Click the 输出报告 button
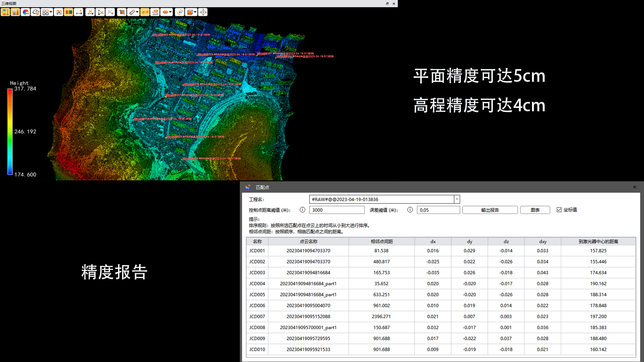The width and height of the screenshot is (644, 362). coord(490,210)
